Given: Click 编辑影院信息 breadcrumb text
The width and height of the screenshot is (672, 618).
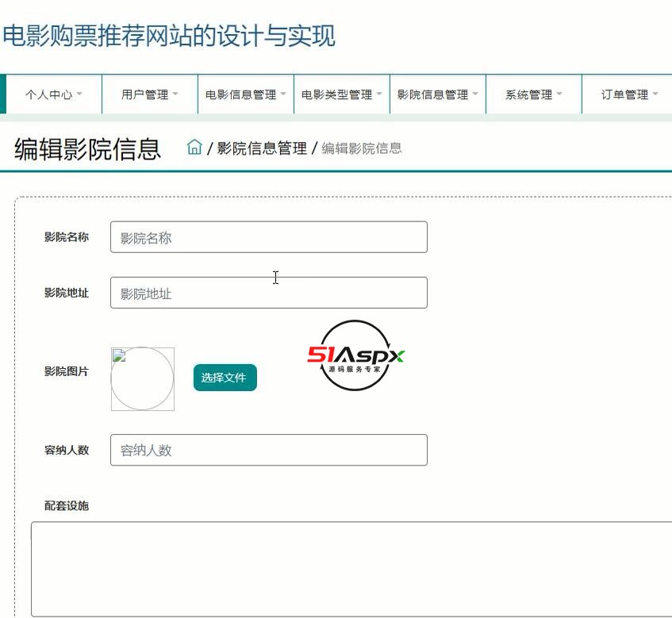Looking at the screenshot, I should pyautogui.click(x=362, y=148).
